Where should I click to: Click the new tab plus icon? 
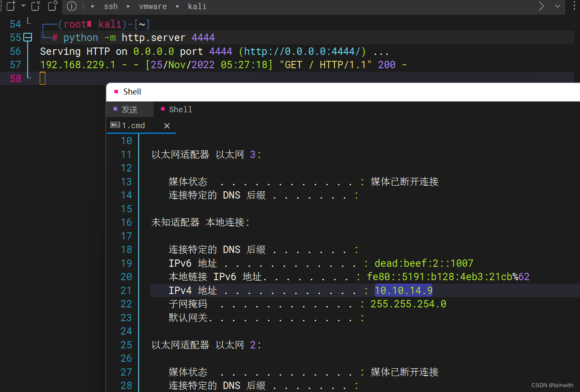point(11,6)
